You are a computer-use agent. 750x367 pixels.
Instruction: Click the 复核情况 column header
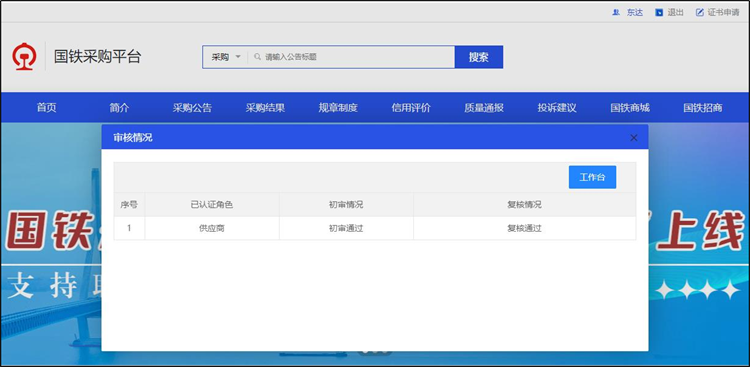tap(524, 205)
